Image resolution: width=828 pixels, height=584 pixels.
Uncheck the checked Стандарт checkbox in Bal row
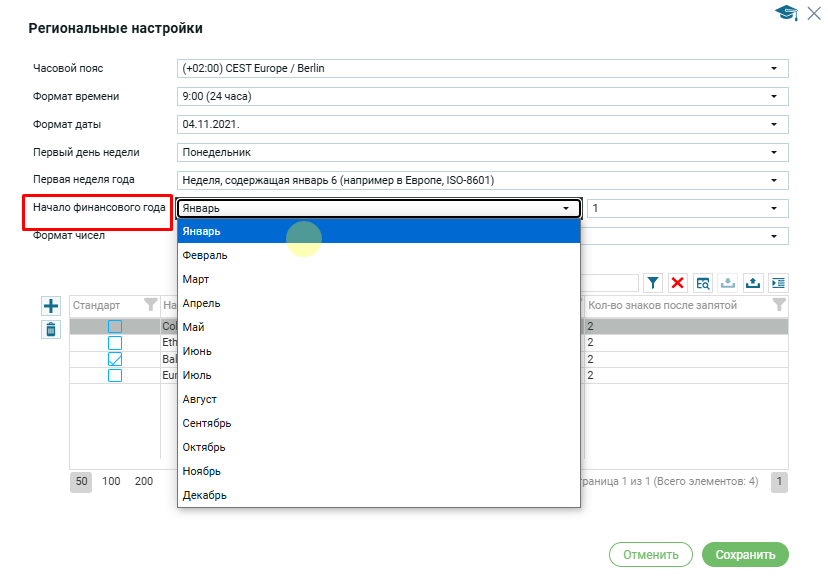pos(115,359)
